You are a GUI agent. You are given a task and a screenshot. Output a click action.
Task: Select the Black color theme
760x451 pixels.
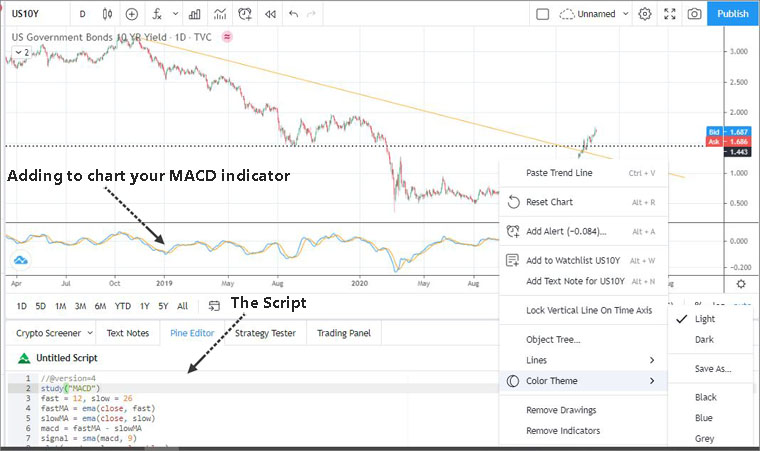click(711, 397)
